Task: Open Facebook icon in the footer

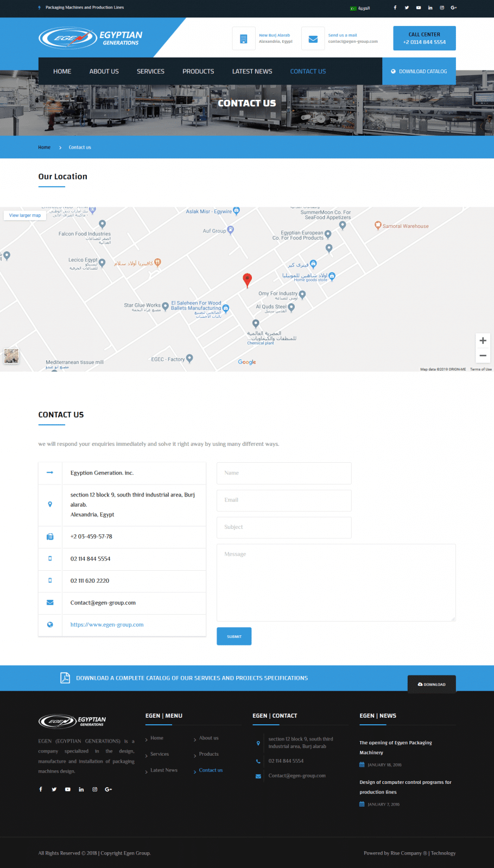Action: (41, 789)
